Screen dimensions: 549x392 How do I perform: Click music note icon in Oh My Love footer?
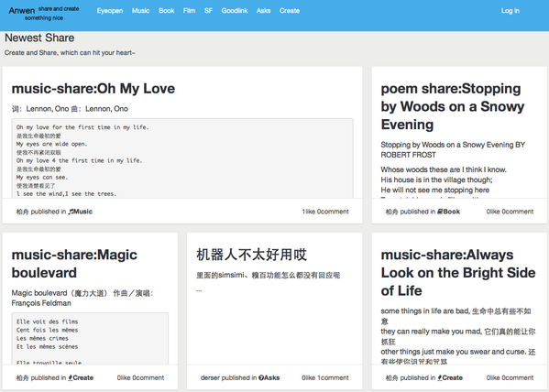coord(71,212)
